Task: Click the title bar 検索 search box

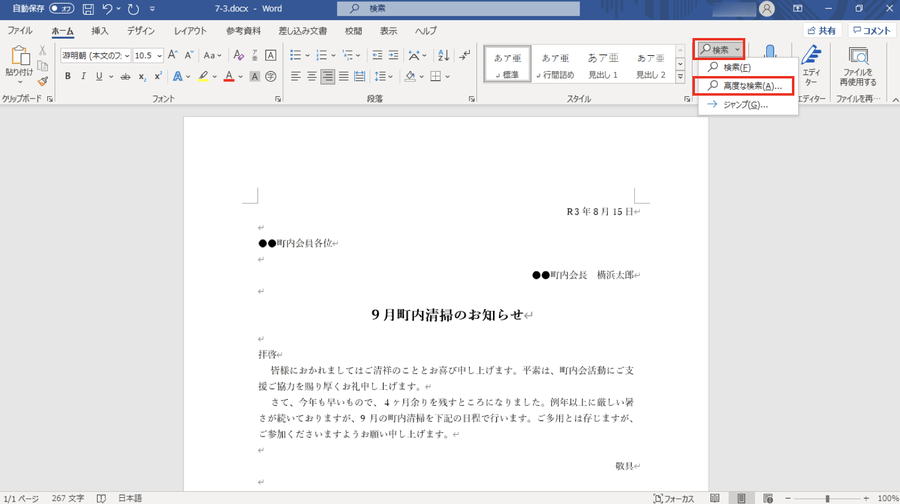Action: [x=450, y=9]
